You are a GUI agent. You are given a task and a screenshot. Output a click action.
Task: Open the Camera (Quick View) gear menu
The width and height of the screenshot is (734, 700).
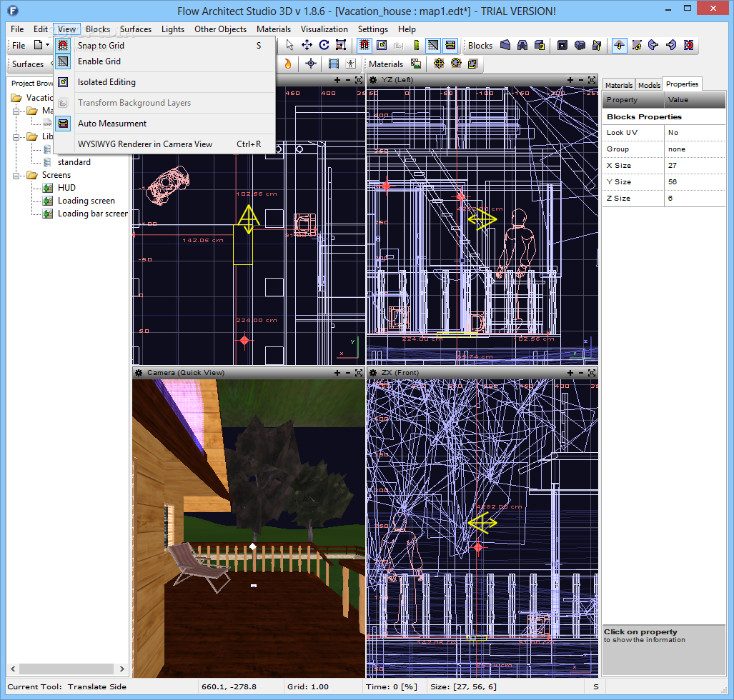(139, 373)
